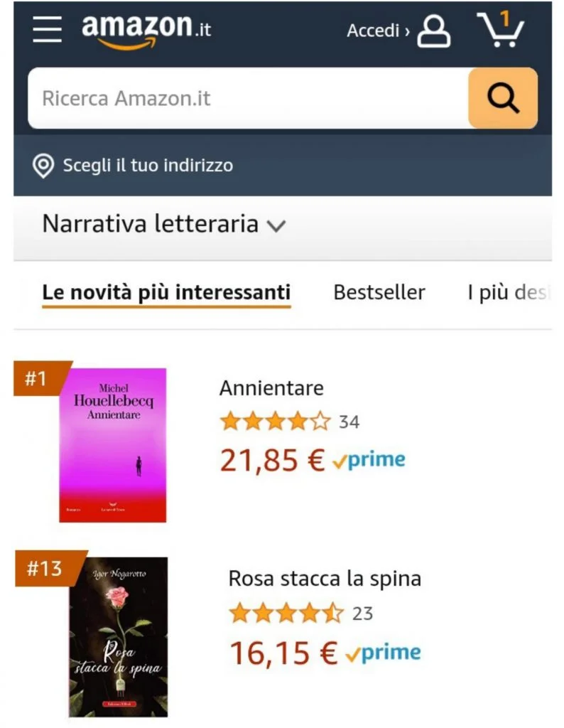Screen dimensions: 564x728
Task: Open the Annientare book title link
Action: 271,388
